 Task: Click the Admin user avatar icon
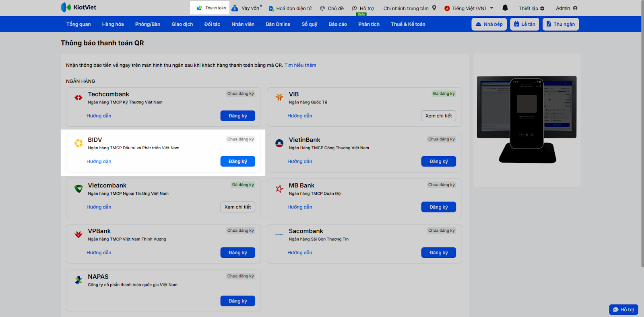(x=575, y=8)
